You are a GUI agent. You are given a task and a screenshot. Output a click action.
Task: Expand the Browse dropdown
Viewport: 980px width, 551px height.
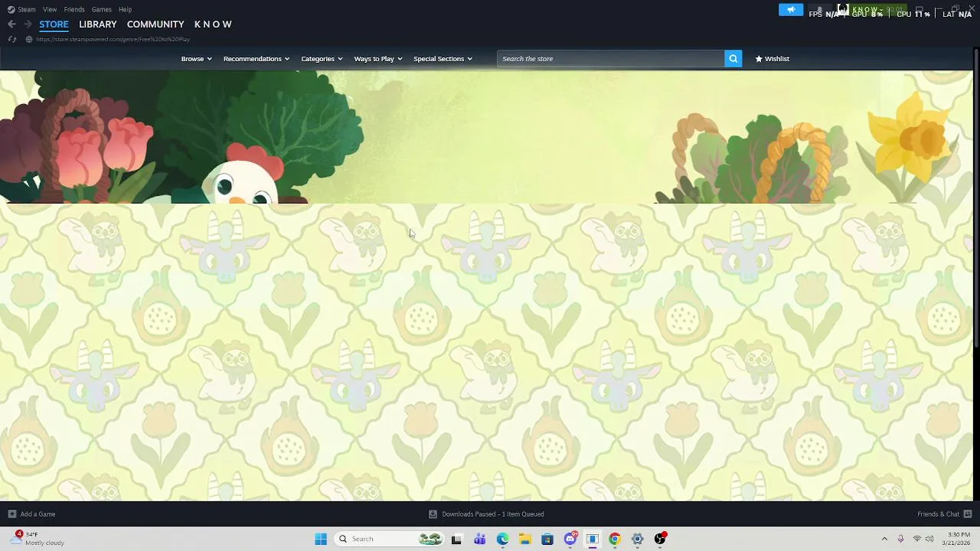(197, 59)
